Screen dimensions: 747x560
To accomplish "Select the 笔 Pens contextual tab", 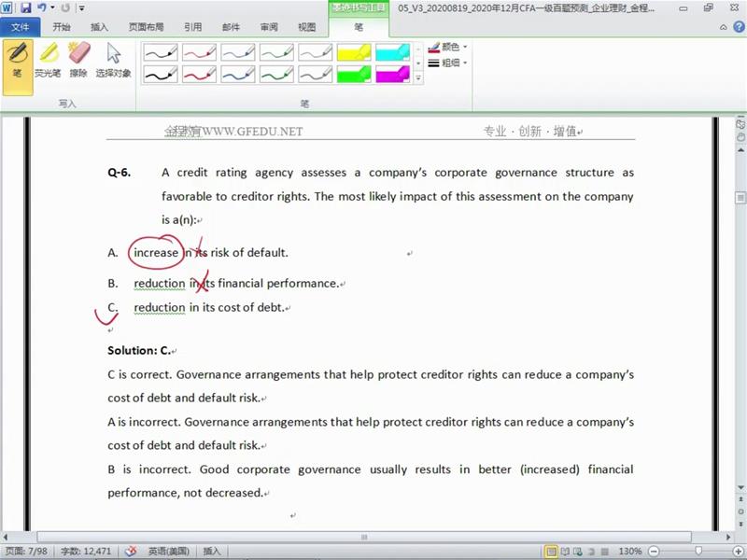I will pyautogui.click(x=359, y=27).
